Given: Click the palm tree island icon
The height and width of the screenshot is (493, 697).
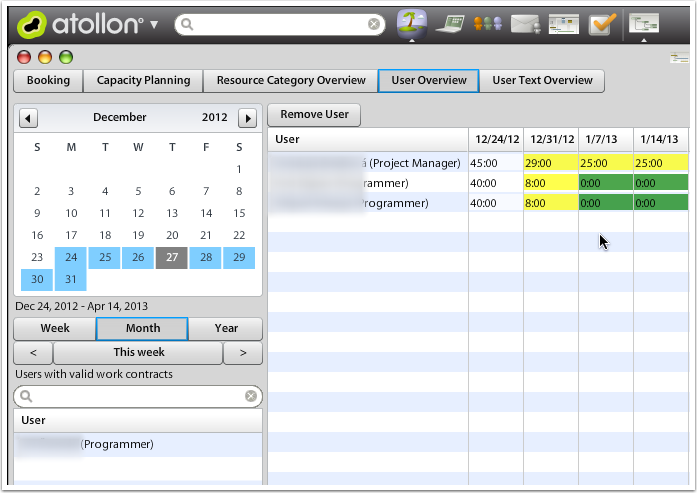Looking at the screenshot, I should pos(412,23).
